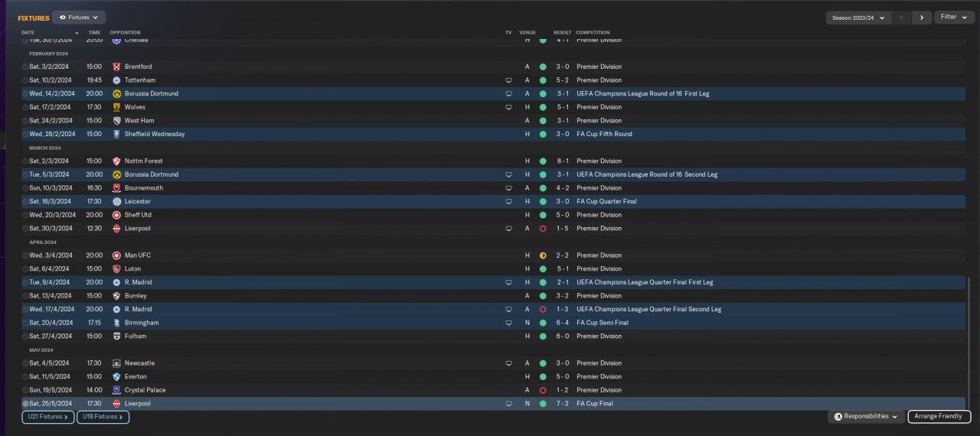Screen dimensions: 980x436
Task: Tick the selection circle beside Sat, 25/5/2024
Action: (x=25, y=403)
